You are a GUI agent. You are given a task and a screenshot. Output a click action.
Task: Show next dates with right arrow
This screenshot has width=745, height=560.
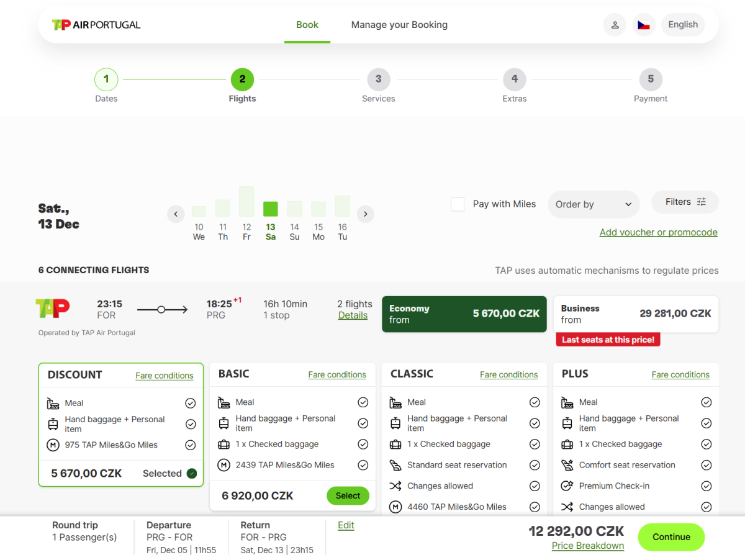coord(366,214)
